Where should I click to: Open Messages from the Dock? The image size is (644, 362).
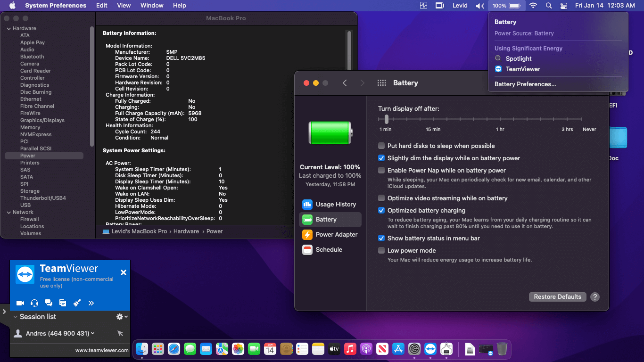pyautogui.click(x=190, y=349)
